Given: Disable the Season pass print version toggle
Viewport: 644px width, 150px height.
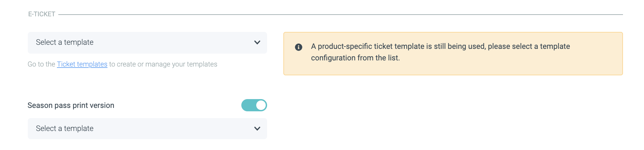Looking at the screenshot, I should (254, 105).
